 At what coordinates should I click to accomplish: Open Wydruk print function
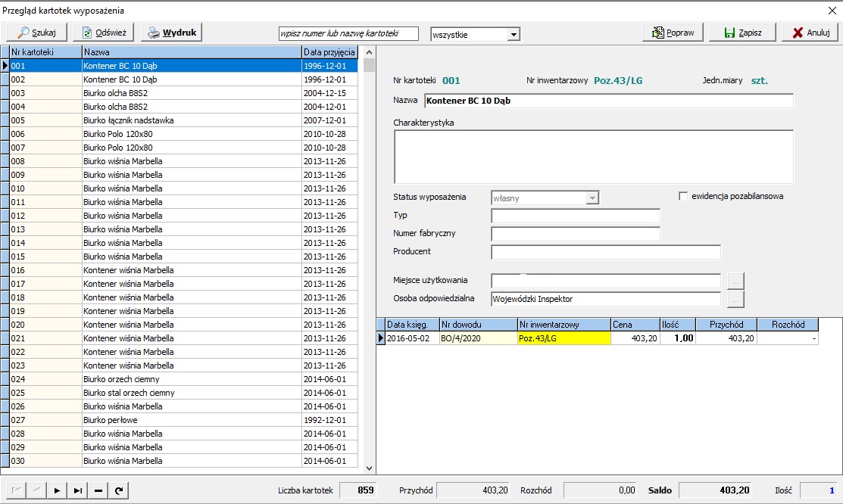pos(171,33)
